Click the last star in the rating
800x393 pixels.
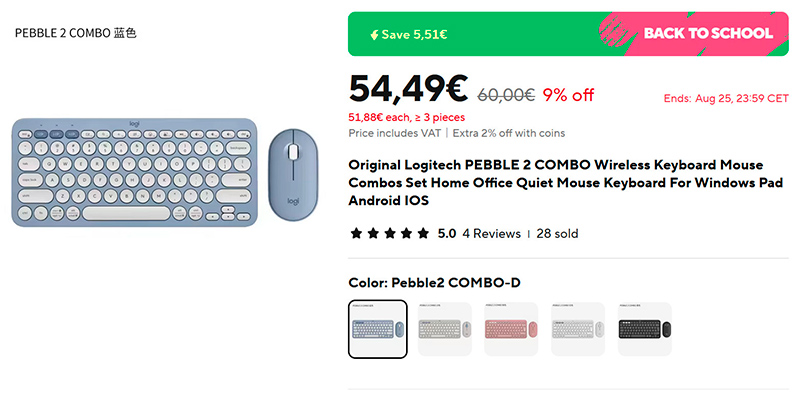[423, 234]
